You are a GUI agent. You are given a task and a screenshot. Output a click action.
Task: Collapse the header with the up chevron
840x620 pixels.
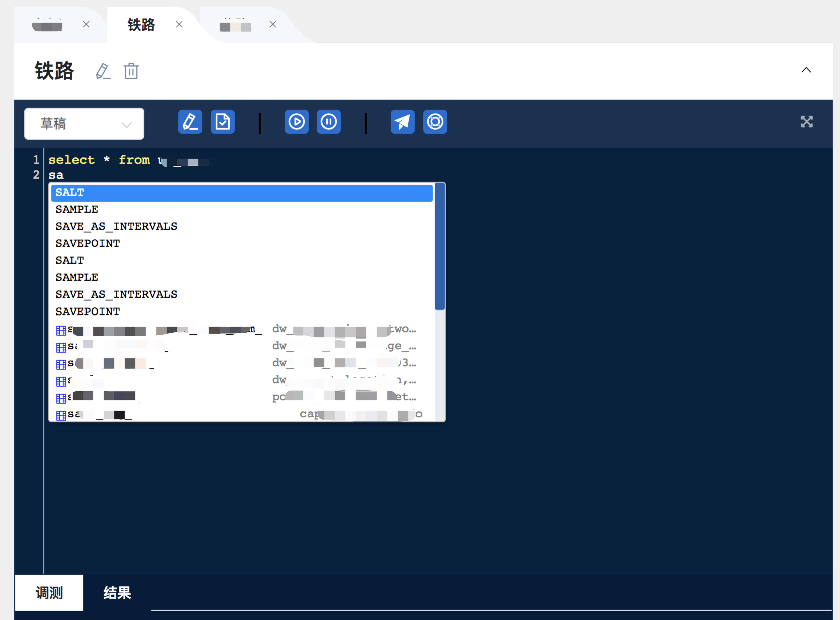coord(806,70)
